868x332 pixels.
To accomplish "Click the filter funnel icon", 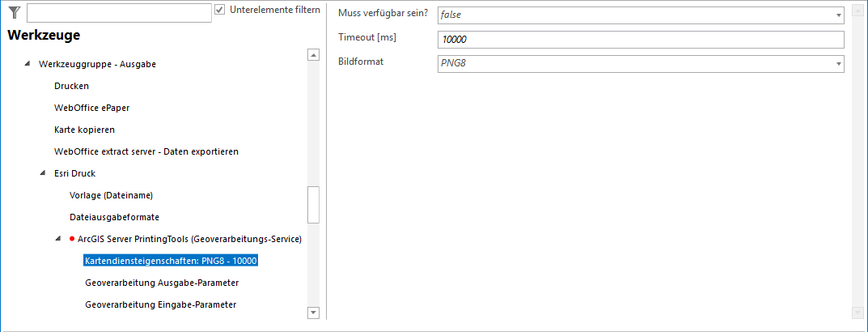I will [14, 12].
